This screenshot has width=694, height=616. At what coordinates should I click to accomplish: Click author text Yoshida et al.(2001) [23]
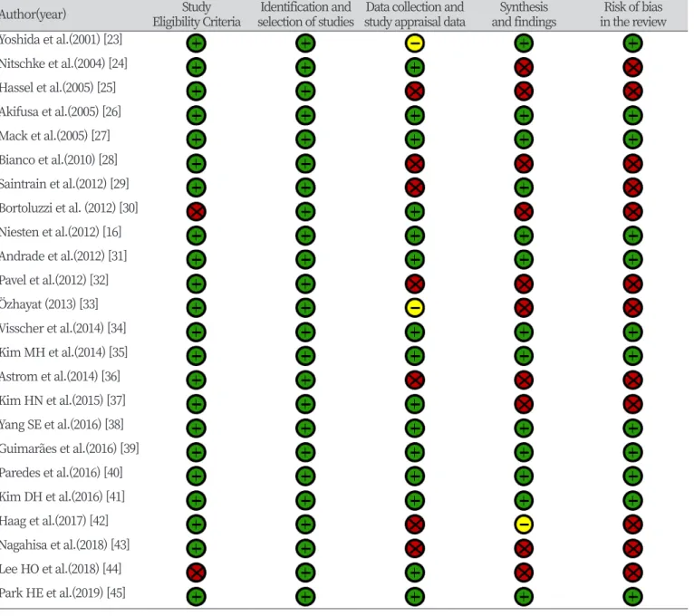[61, 40]
